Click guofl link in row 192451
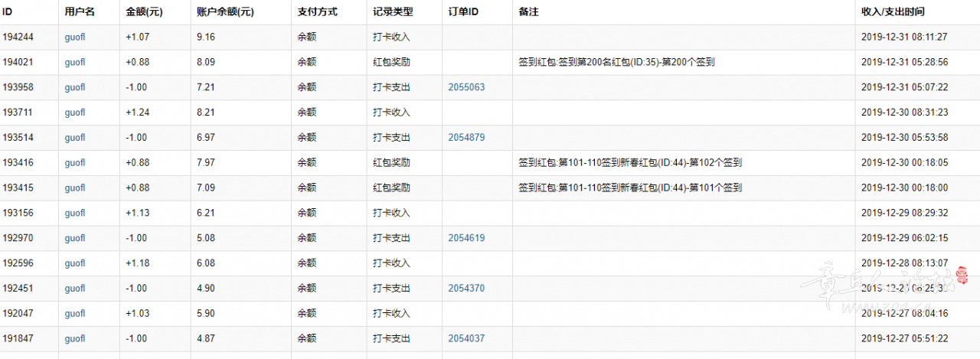This screenshot has height=359, width=980. [75, 289]
